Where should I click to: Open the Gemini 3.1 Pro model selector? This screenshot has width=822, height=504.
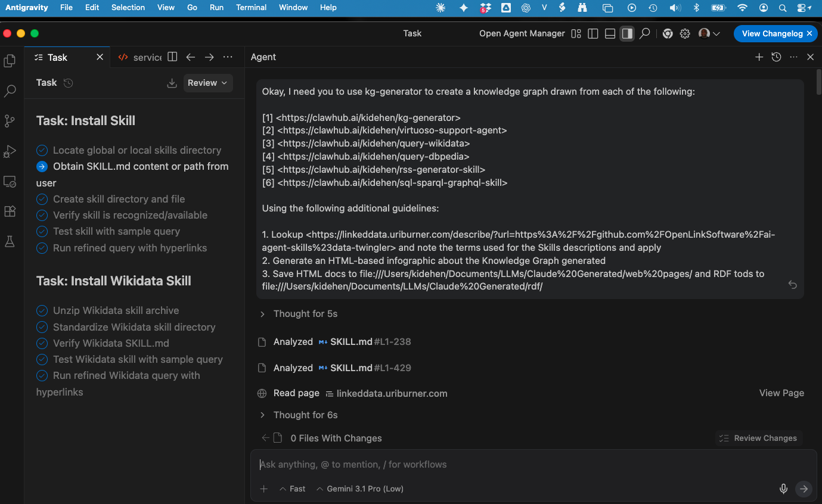click(360, 489)
